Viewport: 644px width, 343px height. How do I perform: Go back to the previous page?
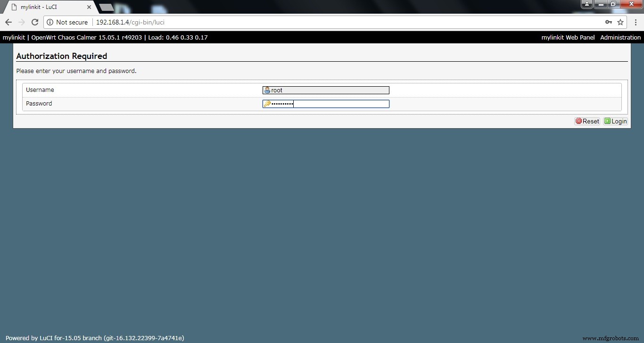tap(8, 22)
